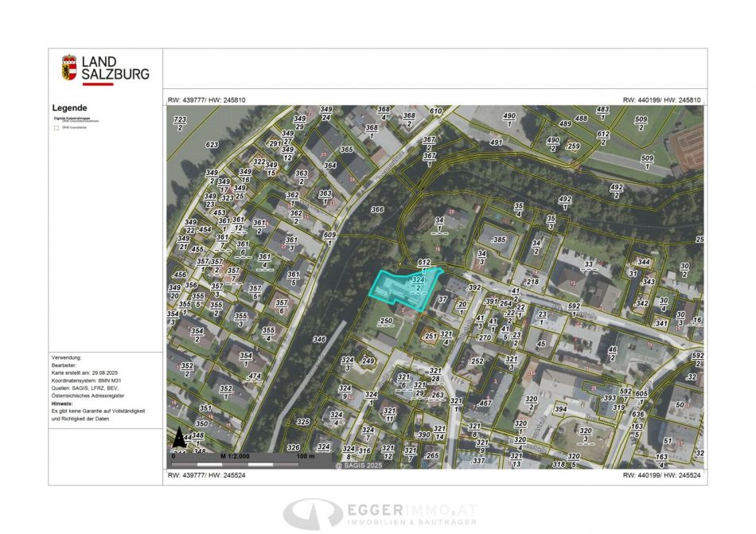Click the north arrow on the map
Image resolution: width=756 pixels, height=534 pixels.
tap(179, 438)
